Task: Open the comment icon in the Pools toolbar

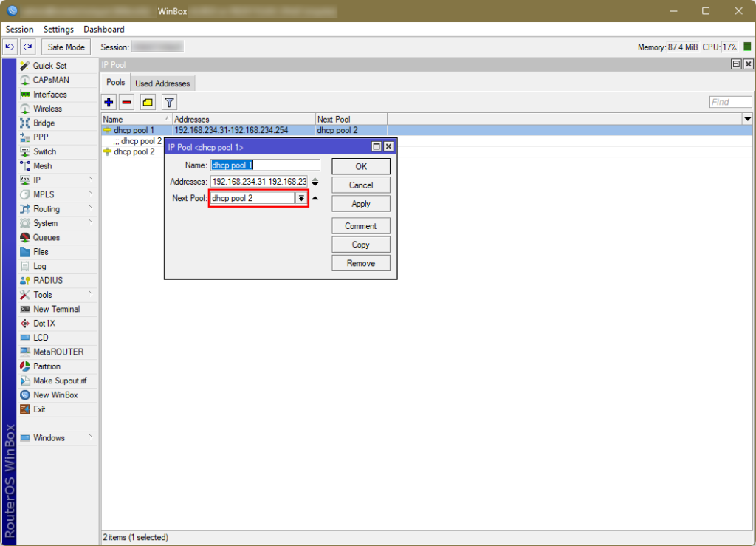Action: [x=146, y=102]
